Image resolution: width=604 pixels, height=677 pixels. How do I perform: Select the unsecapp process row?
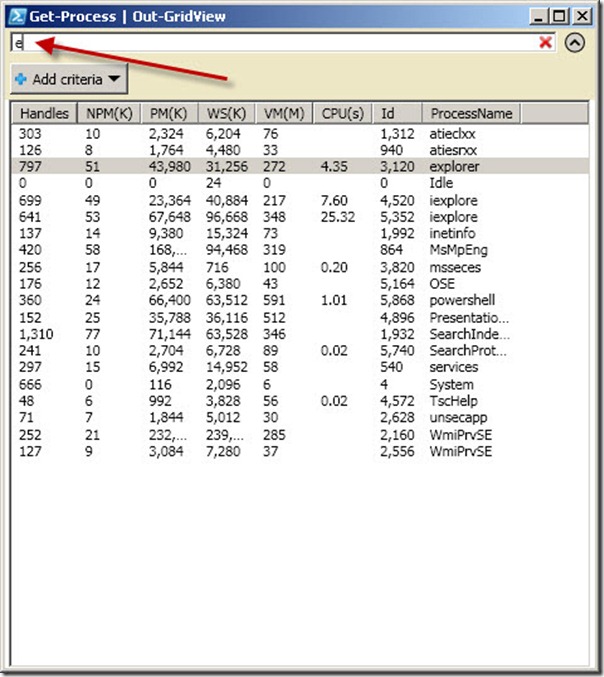pyautogui.click(x=300, y=418)
